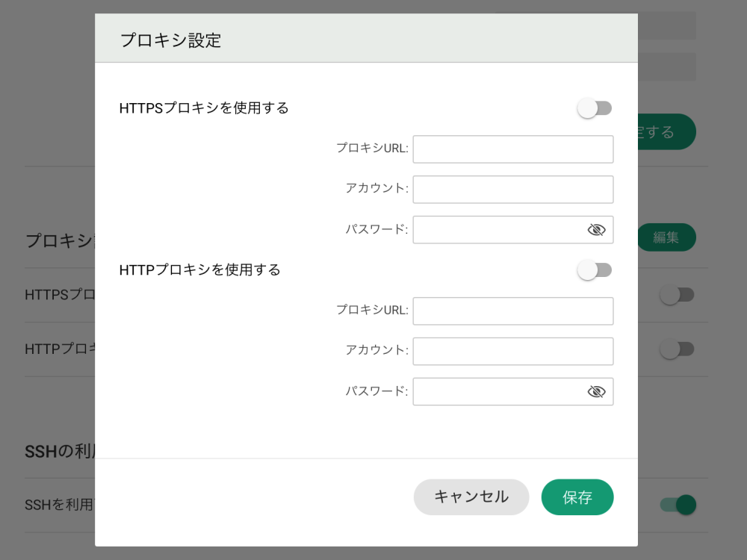Click the 編集 button behind the dialog

[x=666, y=237]
